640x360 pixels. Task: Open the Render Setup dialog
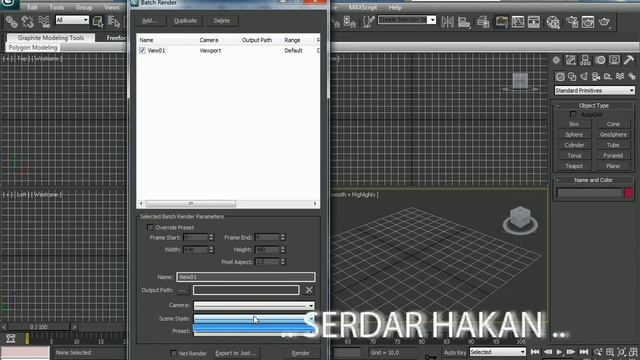click(572, 22)
